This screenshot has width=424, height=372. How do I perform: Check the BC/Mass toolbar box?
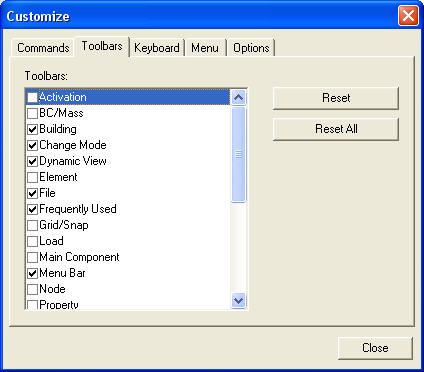[32, 113]
